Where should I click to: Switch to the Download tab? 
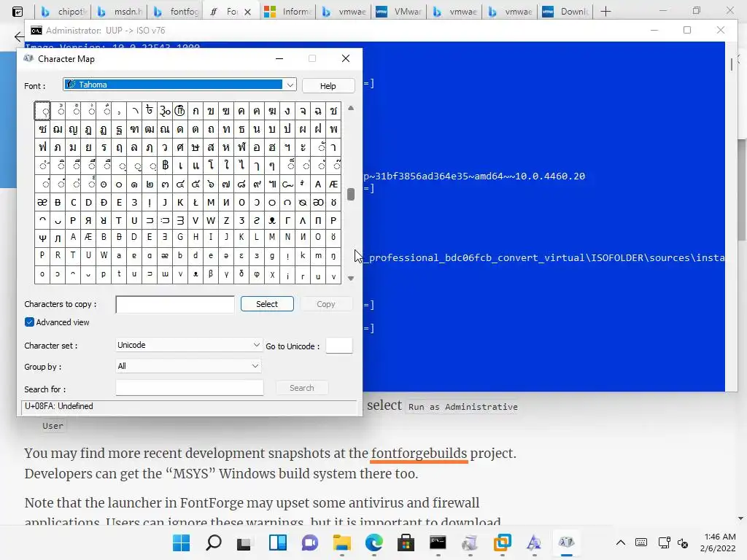point(565,12)
